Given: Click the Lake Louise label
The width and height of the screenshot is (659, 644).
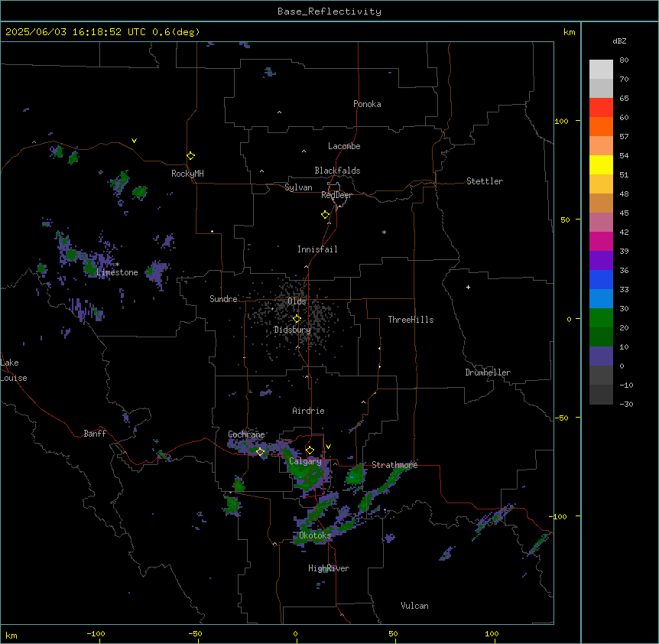Looking at the screenshot, I should [x=14, y=370].
